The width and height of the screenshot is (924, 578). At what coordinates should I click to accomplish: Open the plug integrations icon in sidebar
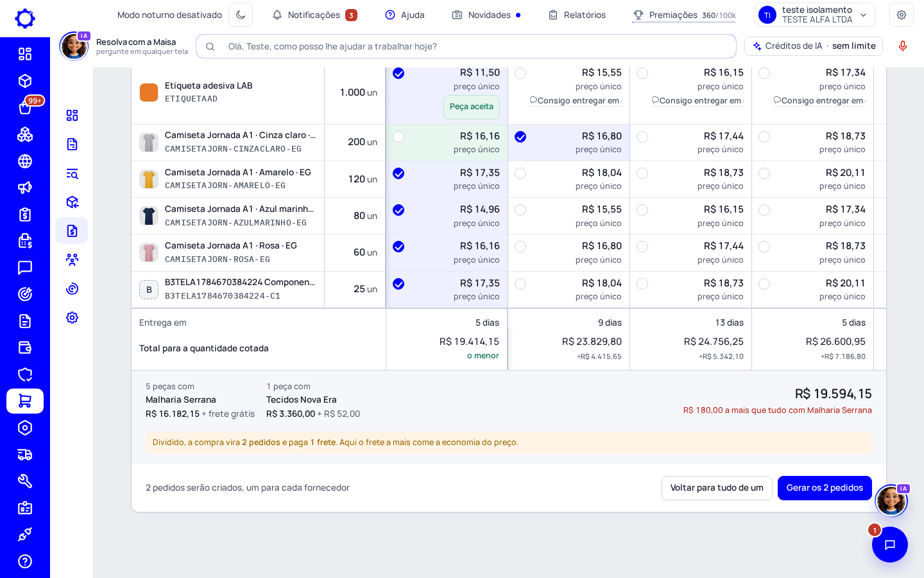coord(25,534)
